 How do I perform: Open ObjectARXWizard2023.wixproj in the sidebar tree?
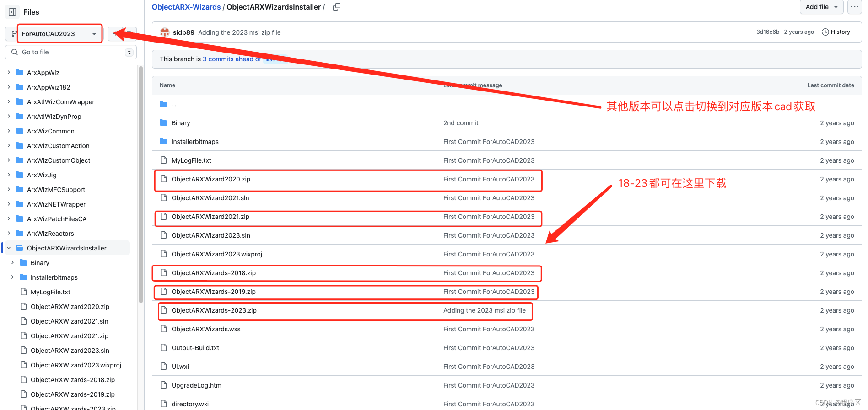pyautogui.click(x=76, y=365)
